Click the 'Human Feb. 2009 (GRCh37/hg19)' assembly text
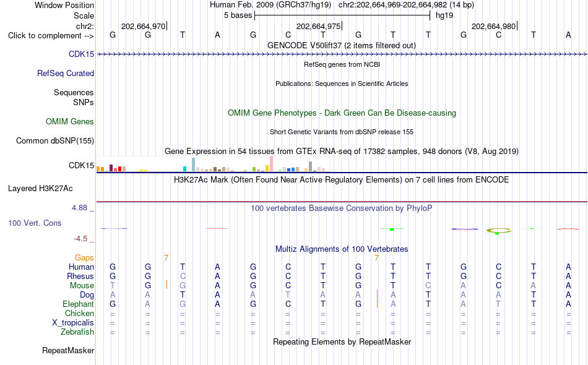The width and height of the screenshot is (588, 365). pyautogui.click(x=270, y=5)
